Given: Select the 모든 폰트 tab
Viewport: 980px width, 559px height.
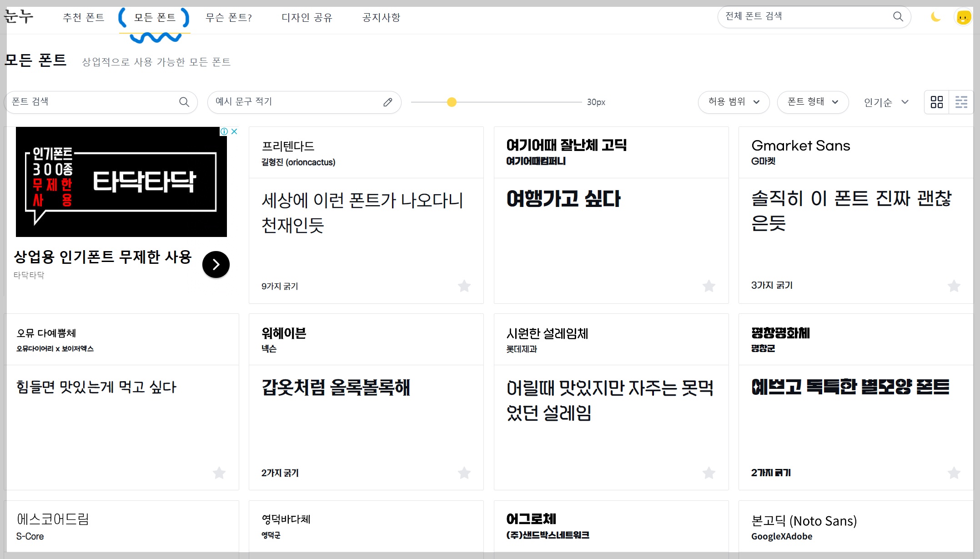Looking at the screenshot, I should (155, 17).
